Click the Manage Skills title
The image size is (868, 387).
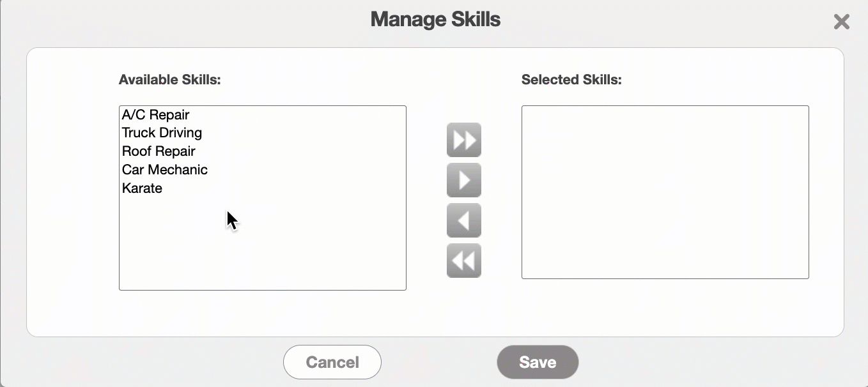pyautogui.click(x=435, y=19)
